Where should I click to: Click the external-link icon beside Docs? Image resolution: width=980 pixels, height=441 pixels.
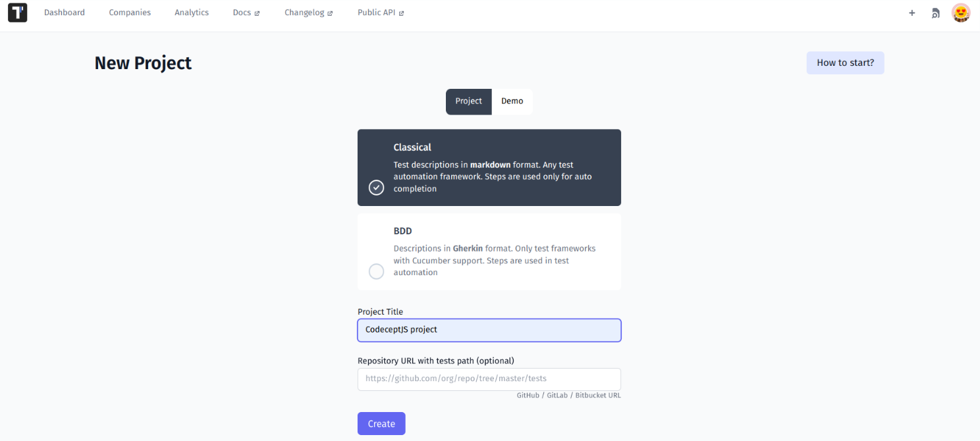click(256, 12)
